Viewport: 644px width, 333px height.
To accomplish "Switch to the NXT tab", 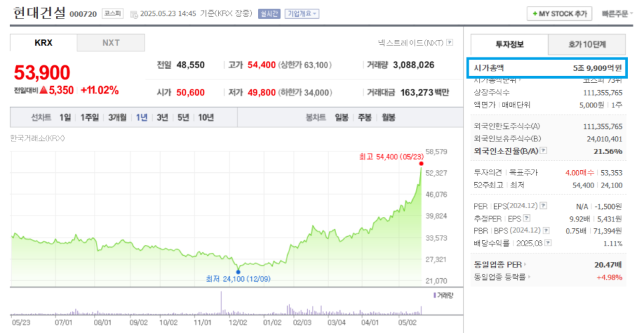I will click(x=111, y=43).
